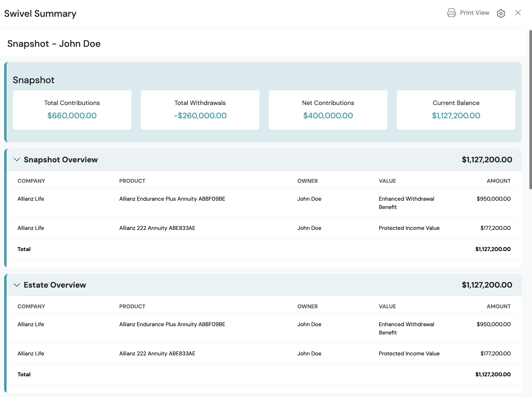Image resolution: width=532 pixels, height=397 pixels.
Task: Click Protected Income Value in Estate Overview
Action: tap(409, 353)
